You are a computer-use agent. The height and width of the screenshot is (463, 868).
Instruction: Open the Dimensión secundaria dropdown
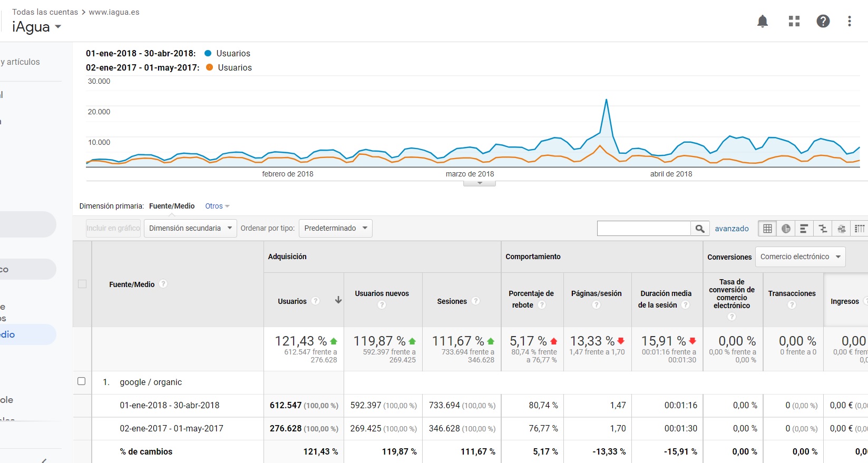190,228
